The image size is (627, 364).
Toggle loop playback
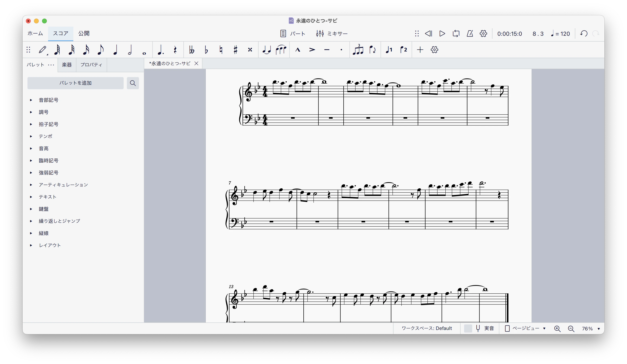(x=456, y=33)
